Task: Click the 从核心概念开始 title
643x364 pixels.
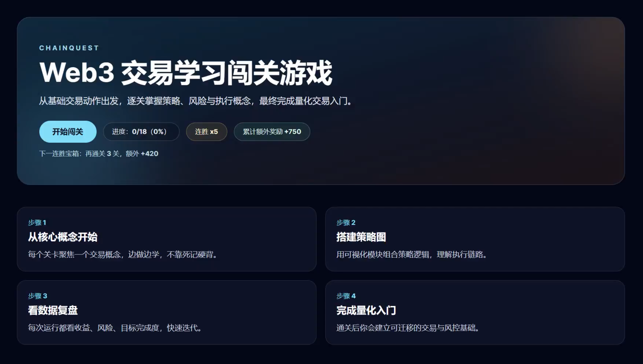Action: point(63,237)
